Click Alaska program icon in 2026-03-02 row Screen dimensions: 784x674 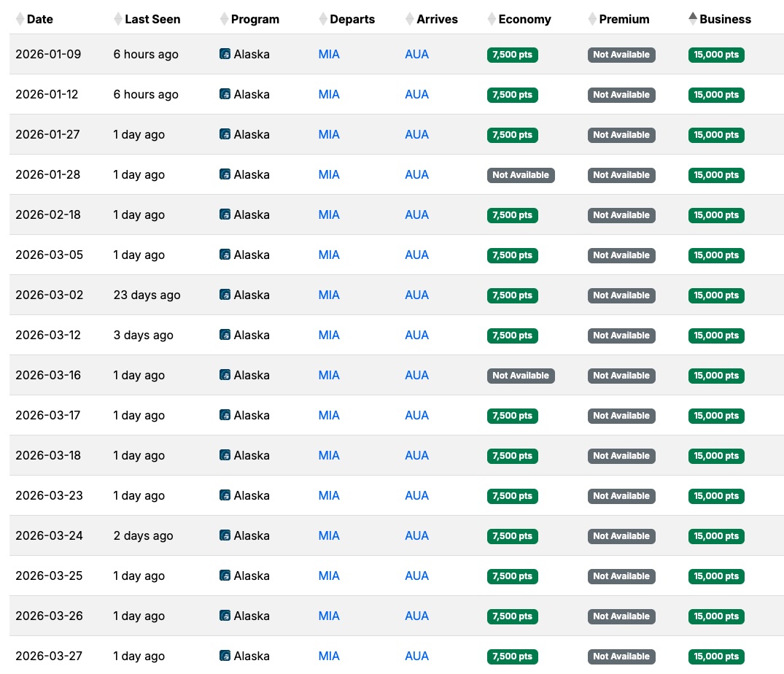pyautogui.click(x=225, y=295)
